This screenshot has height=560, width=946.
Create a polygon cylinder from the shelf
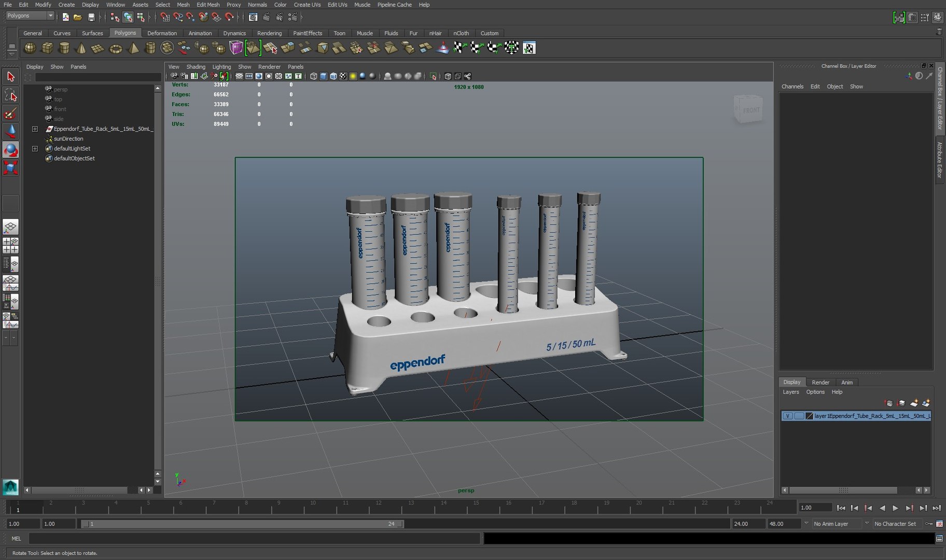click(64, 48)
